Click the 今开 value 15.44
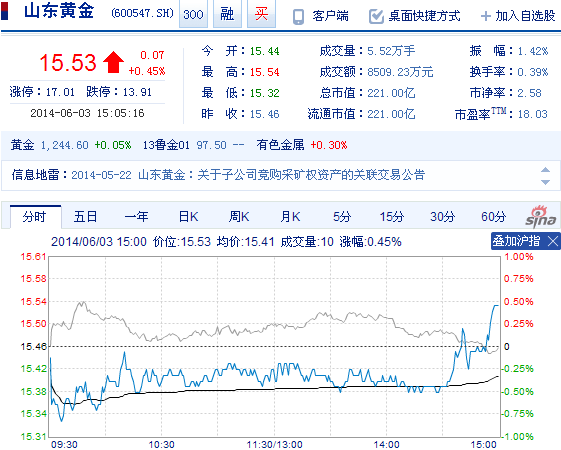The height and width of the screenshot is (450, 561). point(264,52)
